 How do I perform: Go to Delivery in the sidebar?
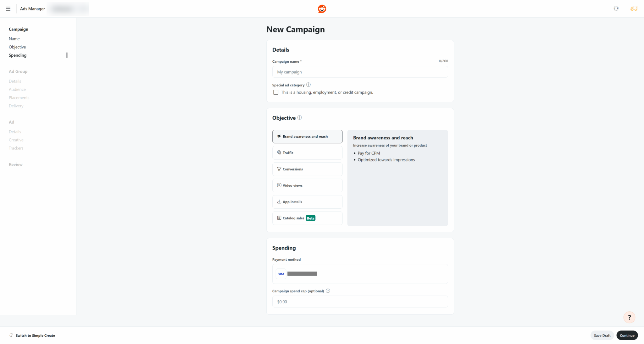pyautogui.click(x=16, y=106)
